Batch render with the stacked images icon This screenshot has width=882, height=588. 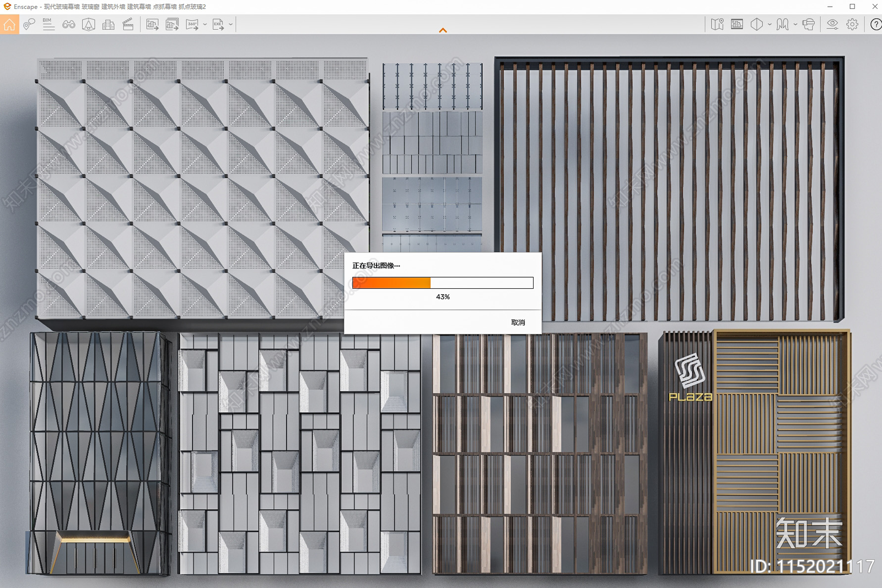pyautogui.click(x=172, y=24)
